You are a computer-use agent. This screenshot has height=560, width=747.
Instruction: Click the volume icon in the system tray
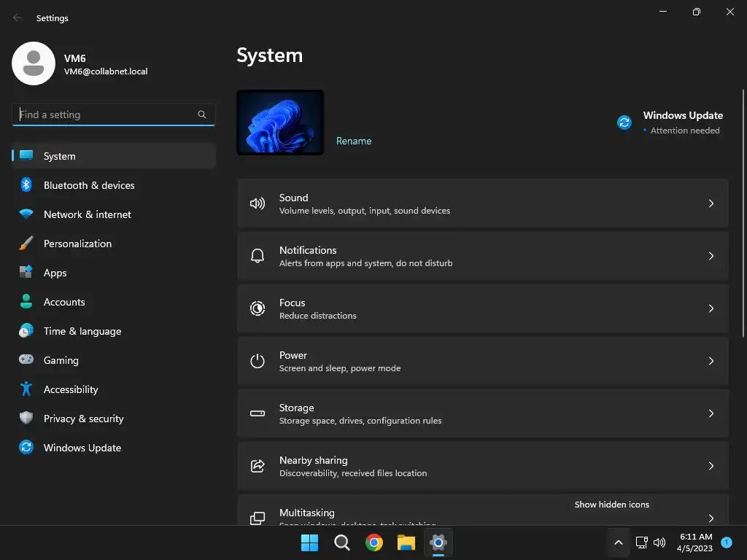(659, 542)
